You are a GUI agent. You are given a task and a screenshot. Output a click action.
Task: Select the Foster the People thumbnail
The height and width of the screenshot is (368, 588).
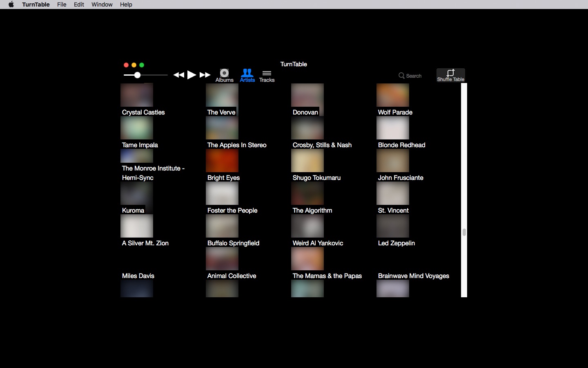222,193
